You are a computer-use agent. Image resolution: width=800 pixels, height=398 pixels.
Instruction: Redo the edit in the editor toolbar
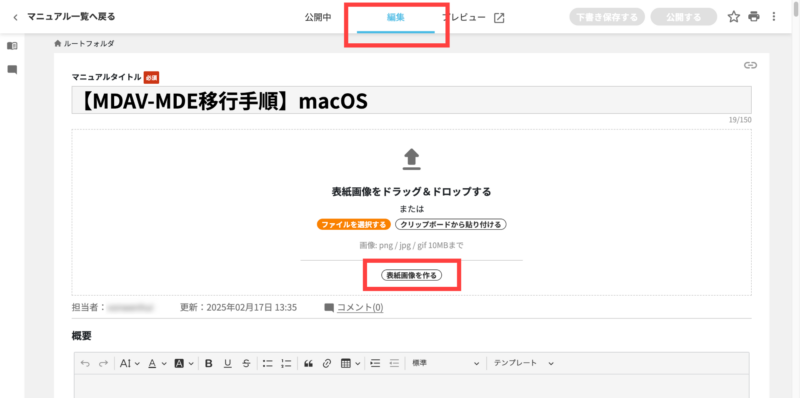click(x=104, y=363)
